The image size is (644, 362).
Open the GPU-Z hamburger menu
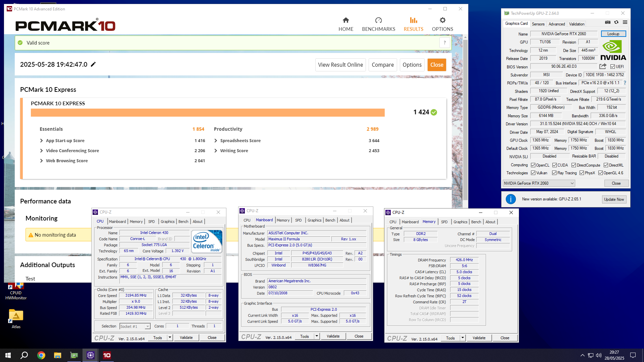coord(625,22)
